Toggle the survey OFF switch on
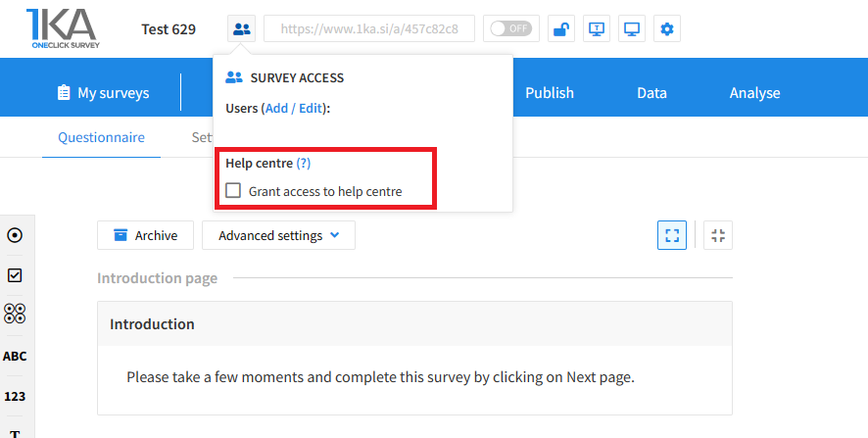 (x=511, y=28)
